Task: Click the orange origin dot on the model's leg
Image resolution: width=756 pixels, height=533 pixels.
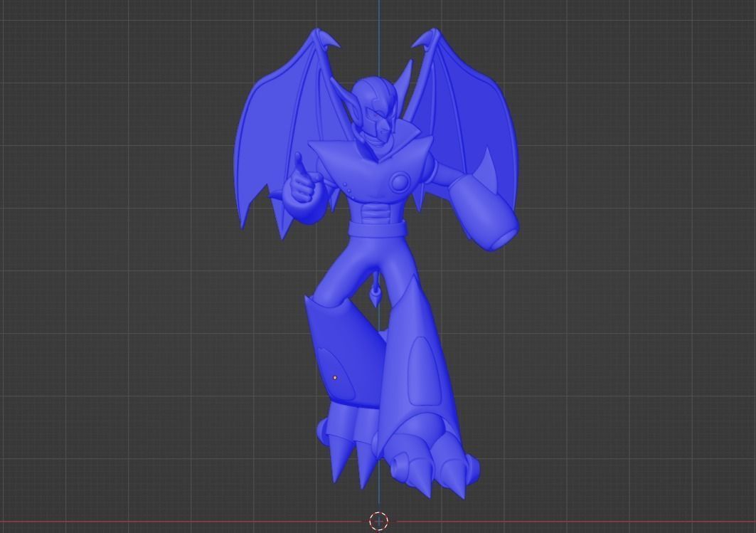Action: click(x=335, y=378)
